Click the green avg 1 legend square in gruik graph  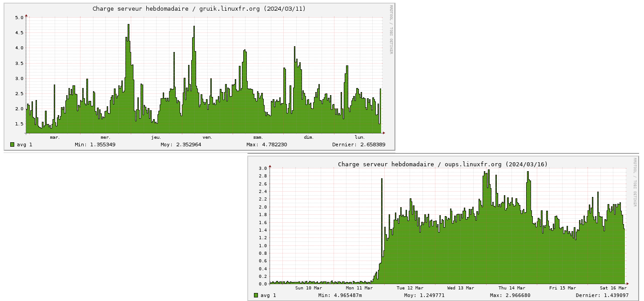pos(12,144)
